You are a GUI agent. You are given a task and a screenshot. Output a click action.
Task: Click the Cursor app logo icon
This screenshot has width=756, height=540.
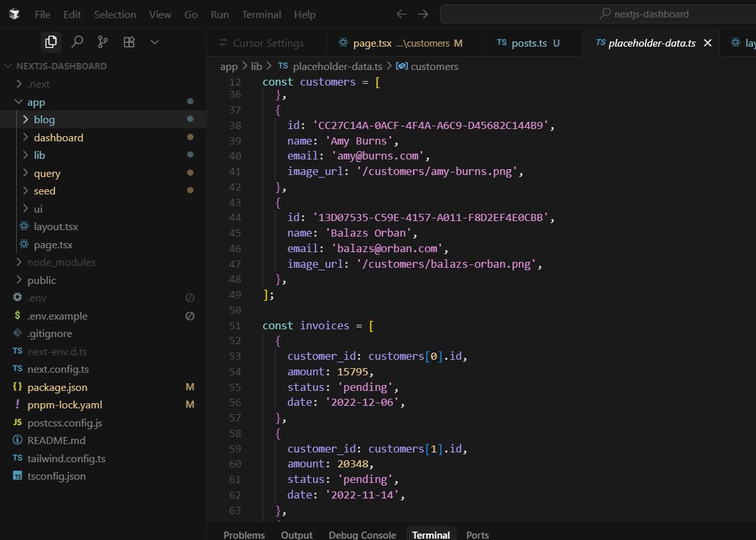click(x=14, y=14)
